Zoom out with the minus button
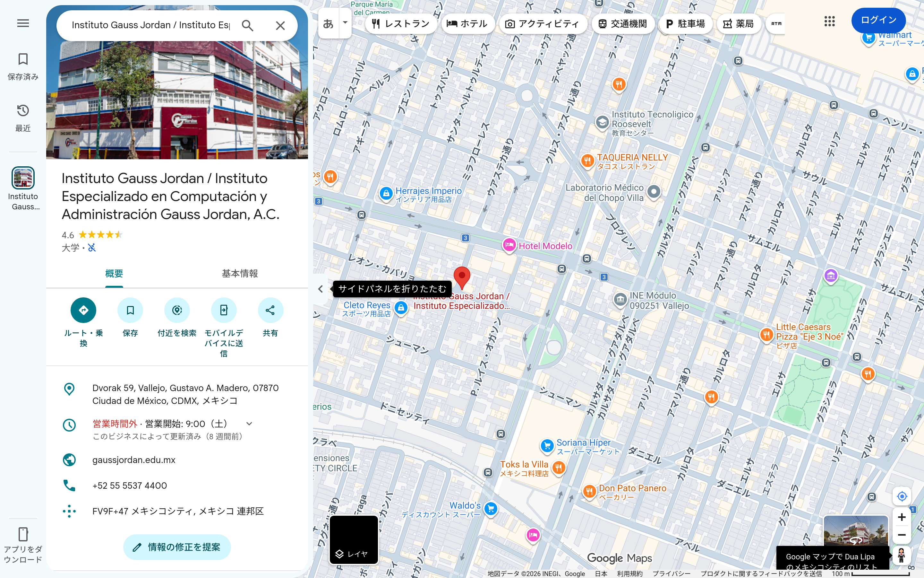The height and width of the screenshot is (578, 924). 902,535
